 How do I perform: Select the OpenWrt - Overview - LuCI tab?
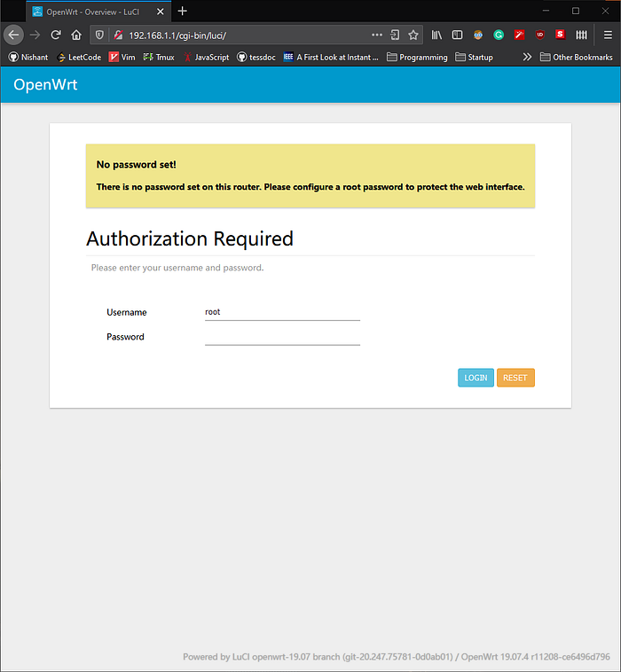(x=98, y=12)
